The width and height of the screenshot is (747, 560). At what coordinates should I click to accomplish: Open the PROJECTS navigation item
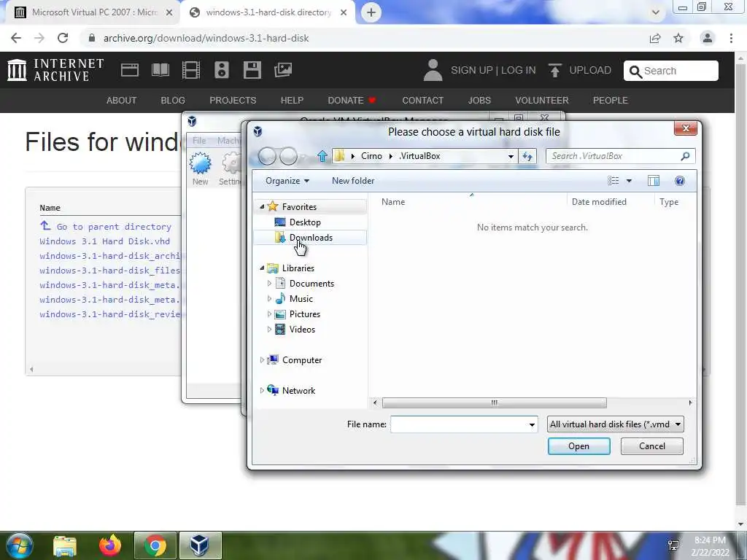[233, 100]
